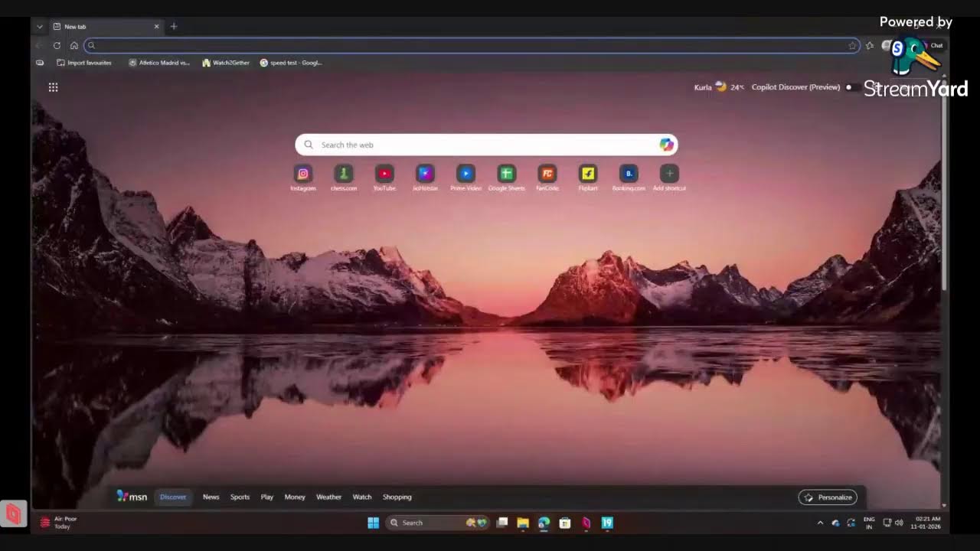Go to the Home page icon
This screenshot has width=980, height=551.
click(73, 45)
